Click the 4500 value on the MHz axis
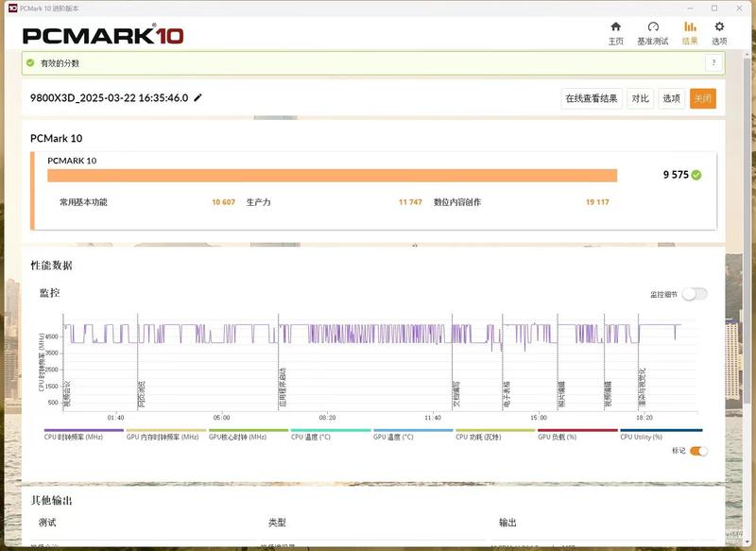Image resolution: width=756 pixels, height=551 pixels. (x=52, y=336)
